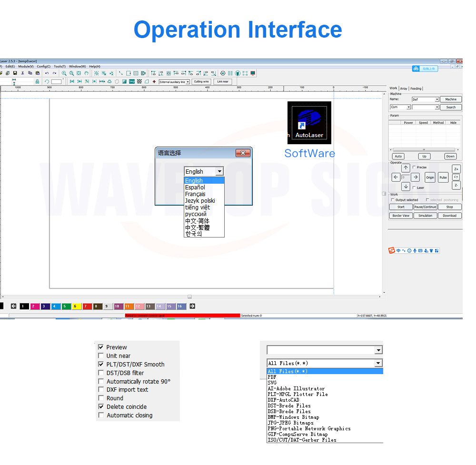
Task: Click the Simulation button
Action: pyautogui.click(x=425, y=216)
